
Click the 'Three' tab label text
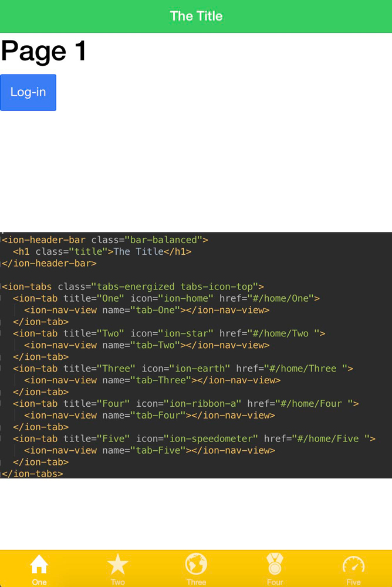196,582
